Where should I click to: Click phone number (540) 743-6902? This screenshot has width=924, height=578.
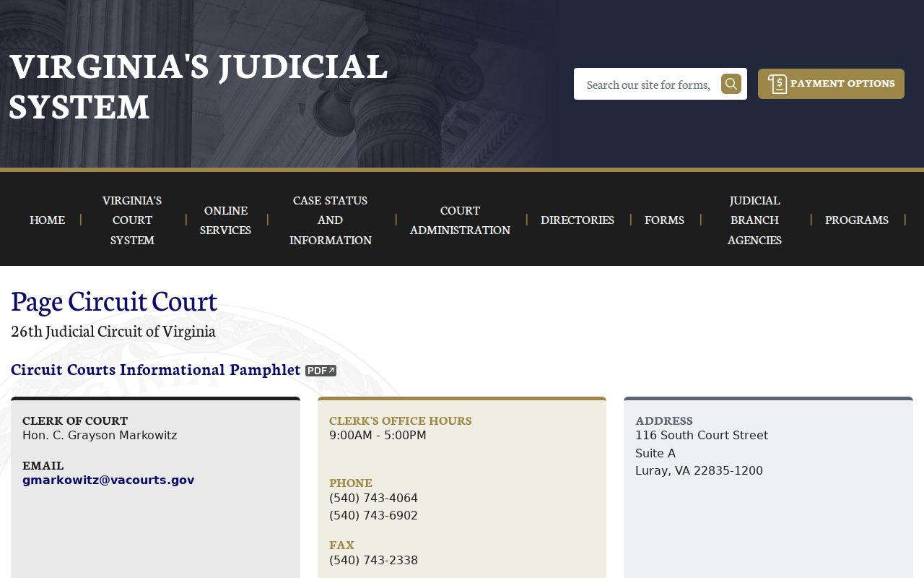[373, 515]
